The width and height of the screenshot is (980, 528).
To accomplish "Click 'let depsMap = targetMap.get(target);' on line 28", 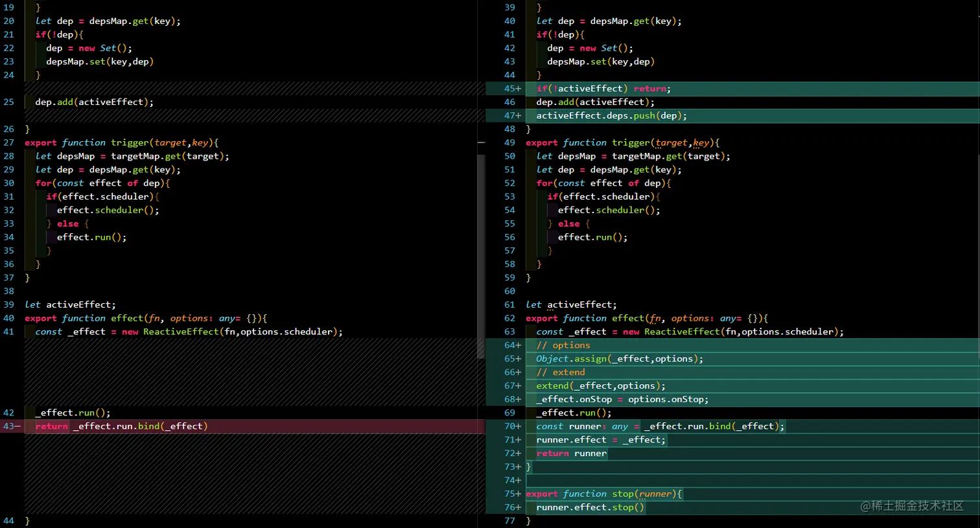I will click(x=132, y=156).
